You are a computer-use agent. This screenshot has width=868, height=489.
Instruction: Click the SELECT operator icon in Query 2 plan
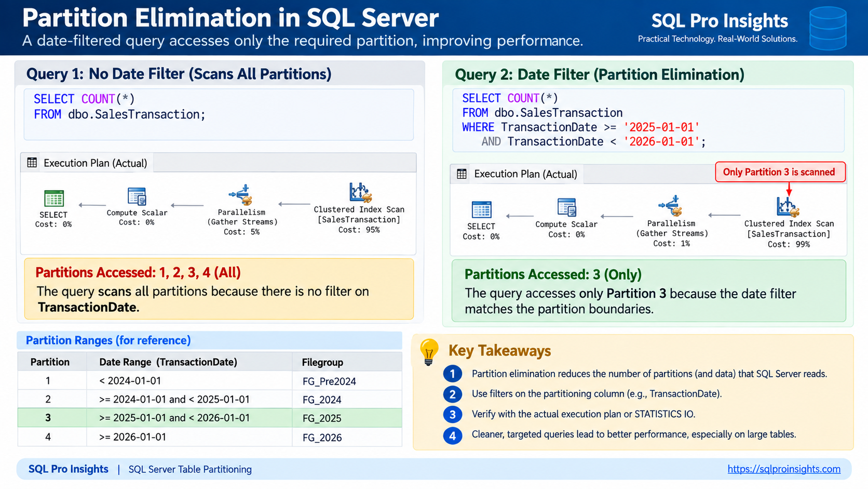pos(481,210)
